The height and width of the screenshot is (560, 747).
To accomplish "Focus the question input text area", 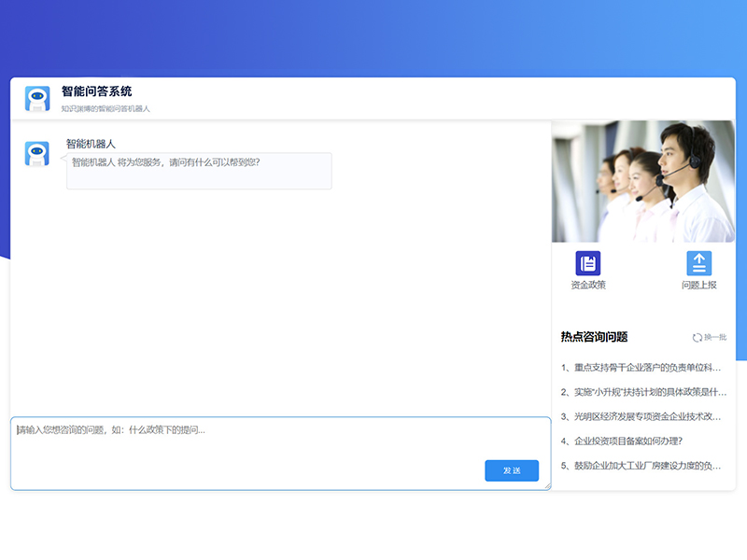I will 281,454.
